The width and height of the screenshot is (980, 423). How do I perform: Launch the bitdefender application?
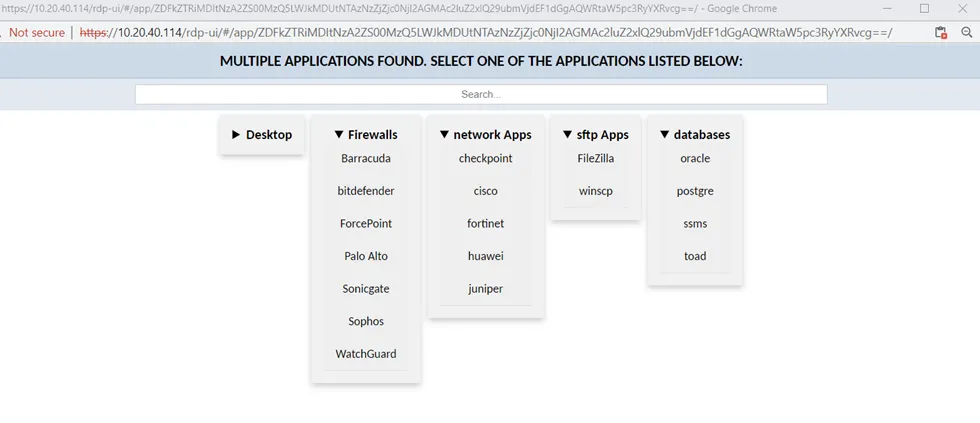pos(366,191)
